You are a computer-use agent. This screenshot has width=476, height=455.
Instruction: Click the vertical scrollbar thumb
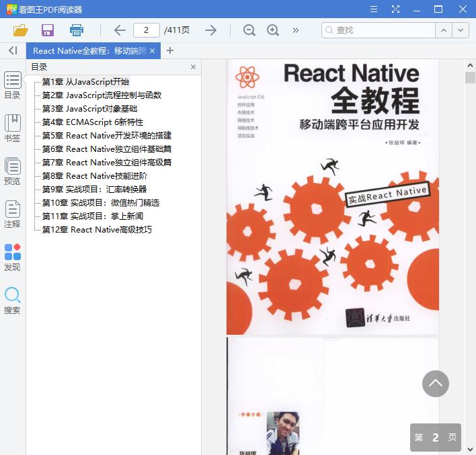point(470,77)
